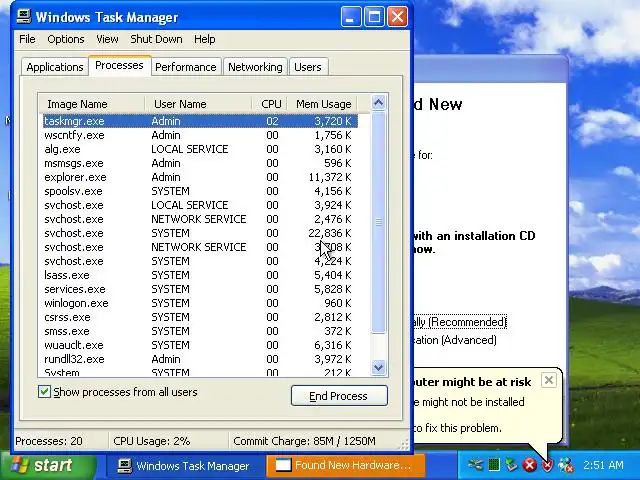
Task: Switch to the Applications tab
Action: tap(55, 67)
